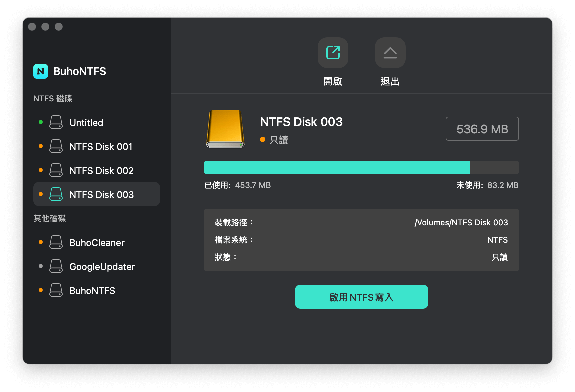Screen dimensions: 575x392
Task: Click the drive icon next to Untitled
Action: point(56,122)
